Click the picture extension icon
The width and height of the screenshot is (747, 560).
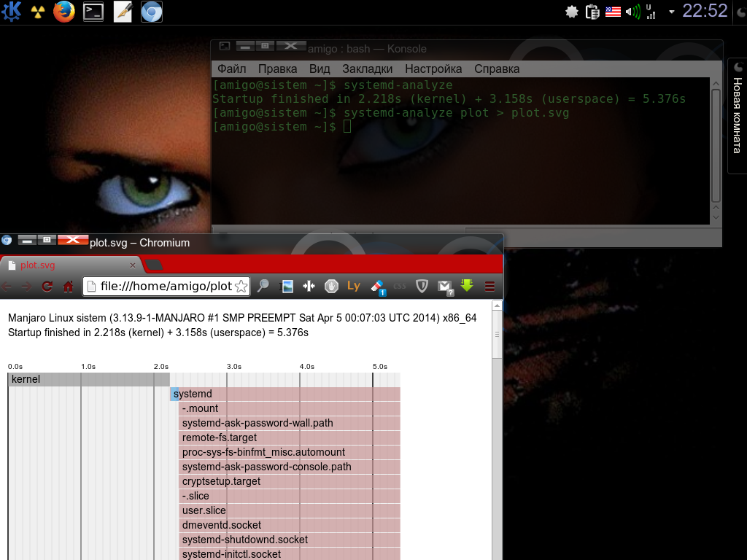point(287,286)
